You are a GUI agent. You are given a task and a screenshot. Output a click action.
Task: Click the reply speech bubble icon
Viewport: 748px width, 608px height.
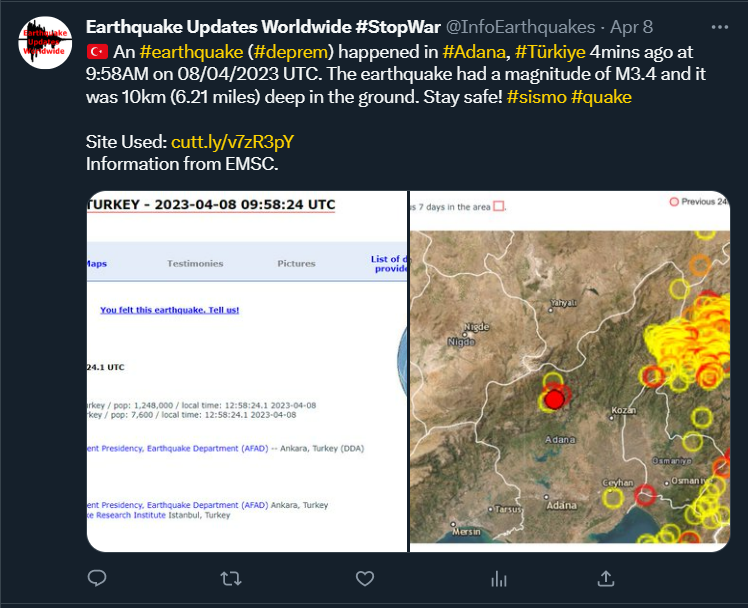pos(97,578)
